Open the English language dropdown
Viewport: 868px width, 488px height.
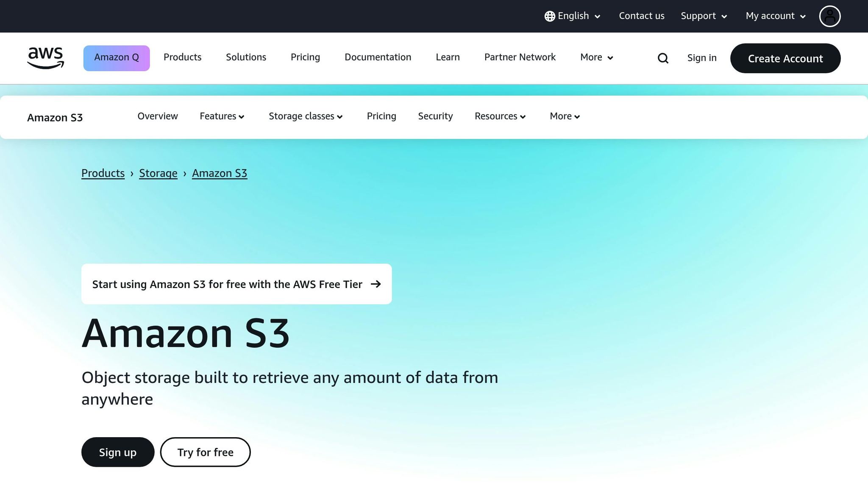pos(573,16)
